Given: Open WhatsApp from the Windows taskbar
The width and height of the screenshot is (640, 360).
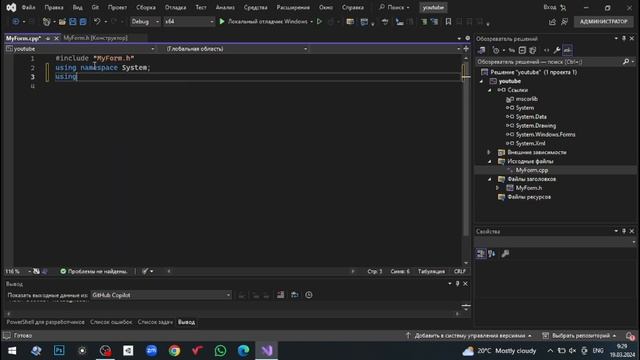Looking at the screenshot, I should pos(220,351).
